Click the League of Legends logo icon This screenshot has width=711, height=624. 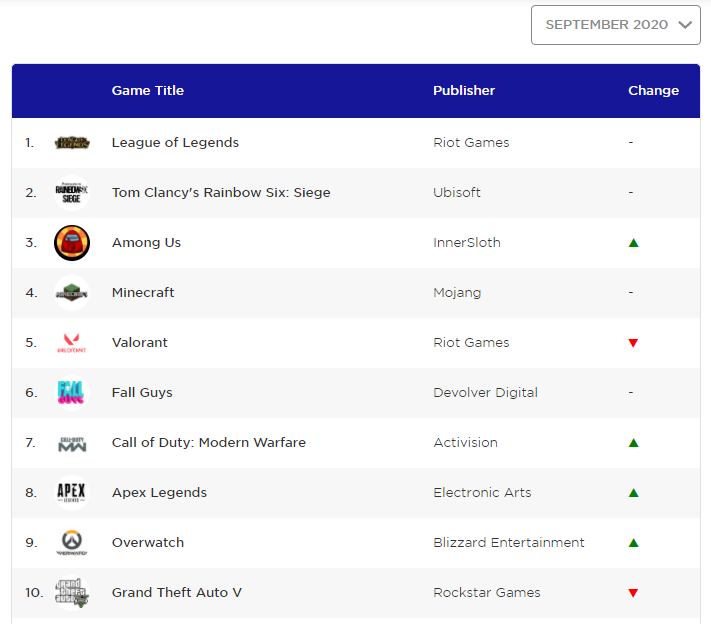(72, 143)
